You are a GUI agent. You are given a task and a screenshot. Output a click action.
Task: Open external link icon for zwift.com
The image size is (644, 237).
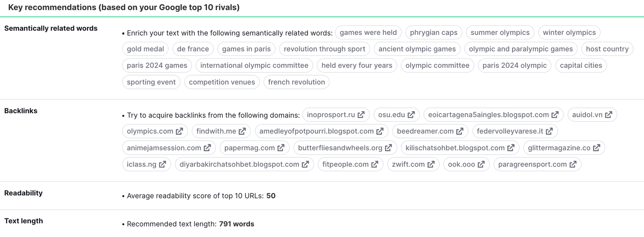pyautogui.click(x=431, y=164)
